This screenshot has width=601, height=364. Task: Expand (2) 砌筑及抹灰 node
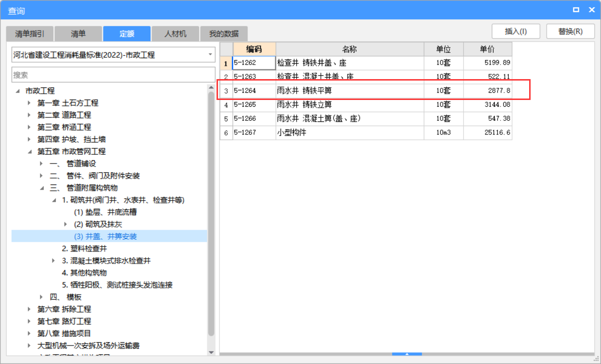(66, 224)
